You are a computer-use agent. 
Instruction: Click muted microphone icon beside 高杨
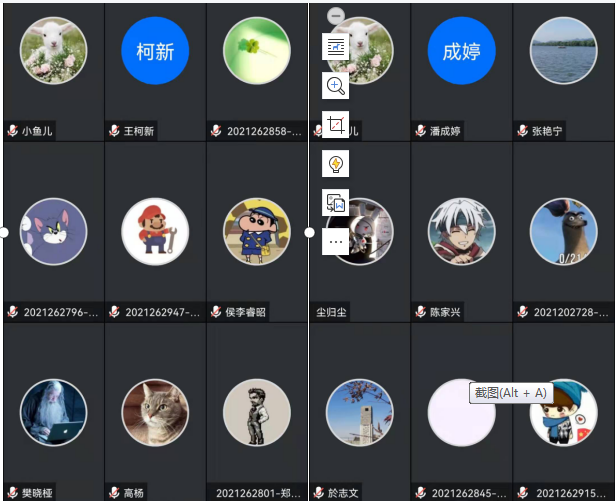click(x=114, y=492)
